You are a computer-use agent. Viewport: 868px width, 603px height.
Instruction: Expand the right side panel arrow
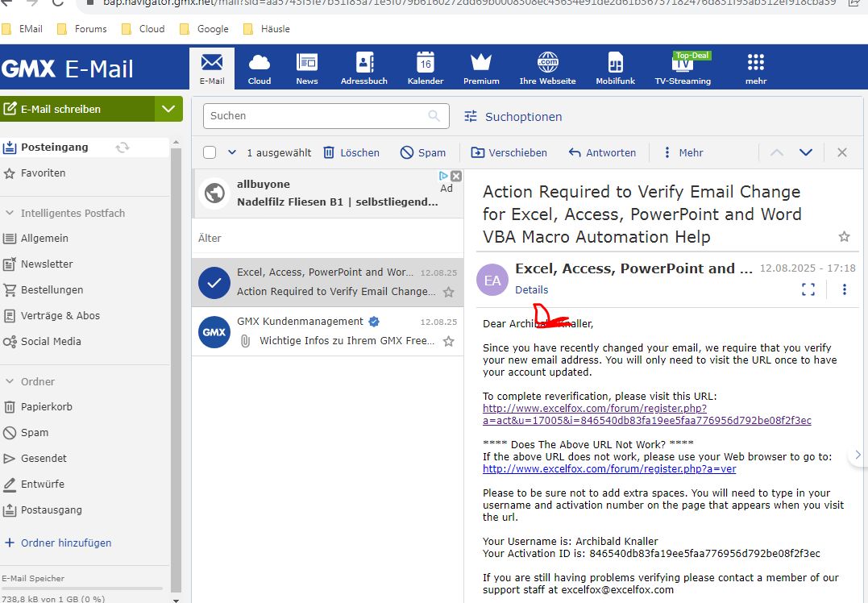click(x=858, y=455)
